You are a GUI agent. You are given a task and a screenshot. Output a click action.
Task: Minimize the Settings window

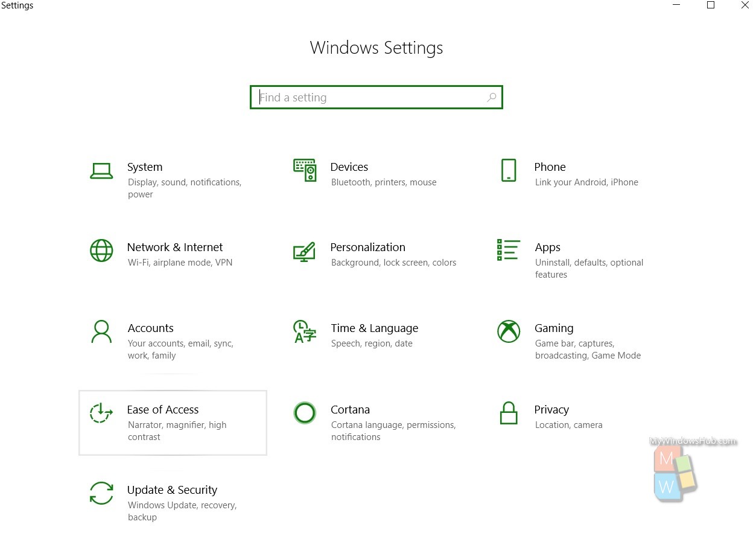pyautogui.click(x=677, y=5)
